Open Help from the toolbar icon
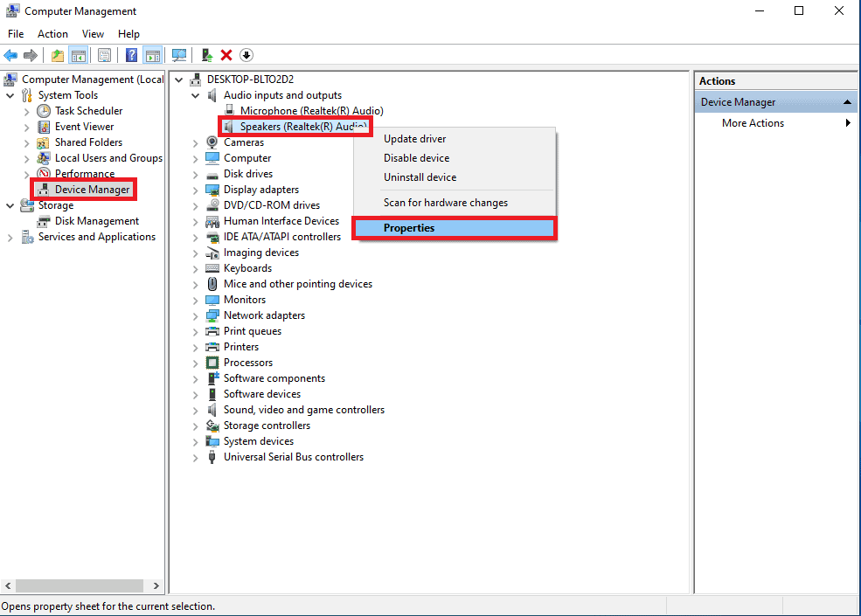Screen dimensions: 861x616 (x=130, y=55)
